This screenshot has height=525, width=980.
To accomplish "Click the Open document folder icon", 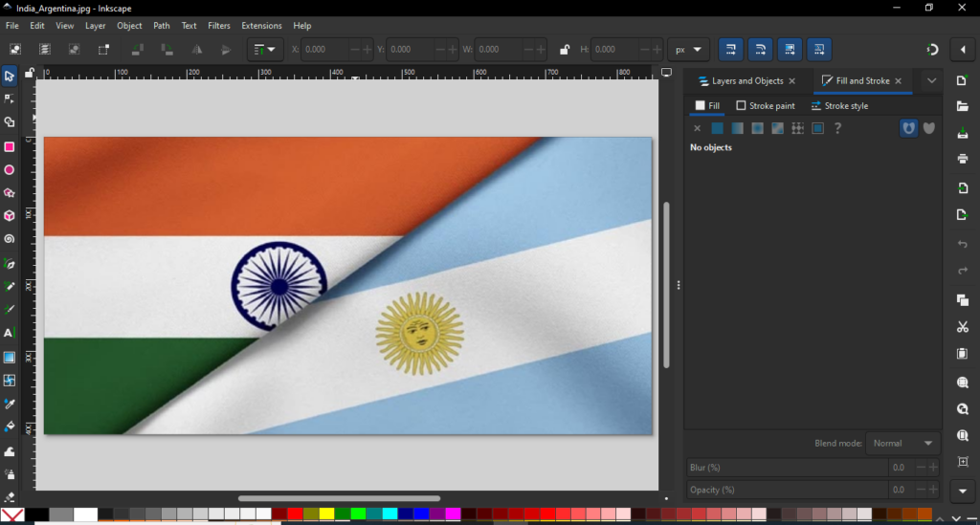I will tap(963, 107).
